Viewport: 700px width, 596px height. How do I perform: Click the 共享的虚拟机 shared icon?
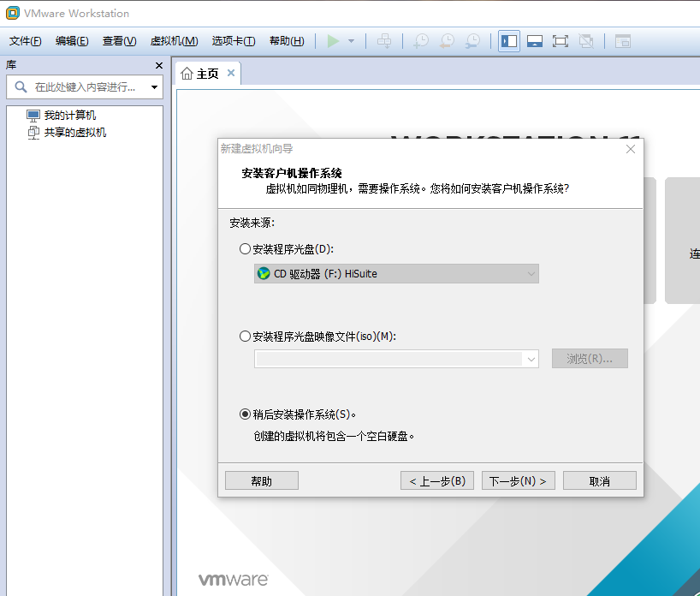33,133
